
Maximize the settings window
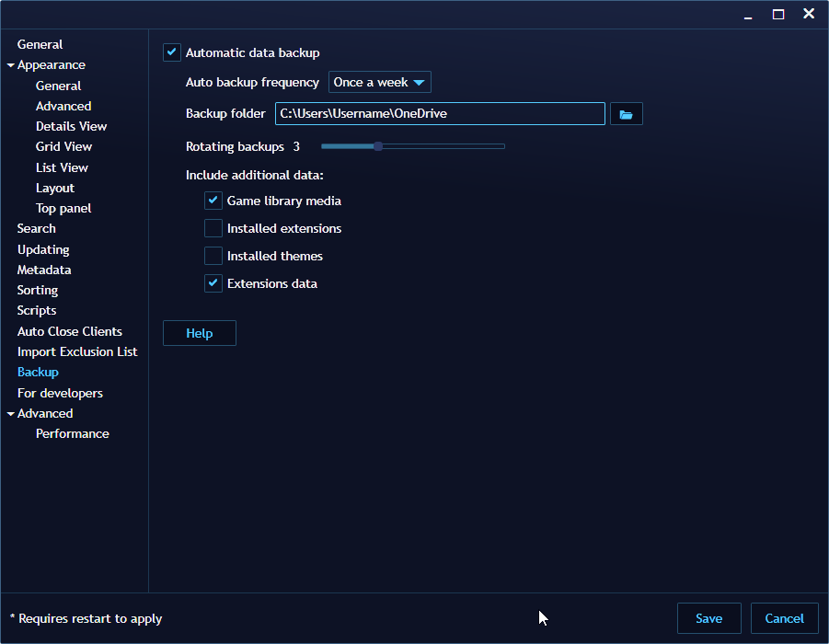[778, 15]
